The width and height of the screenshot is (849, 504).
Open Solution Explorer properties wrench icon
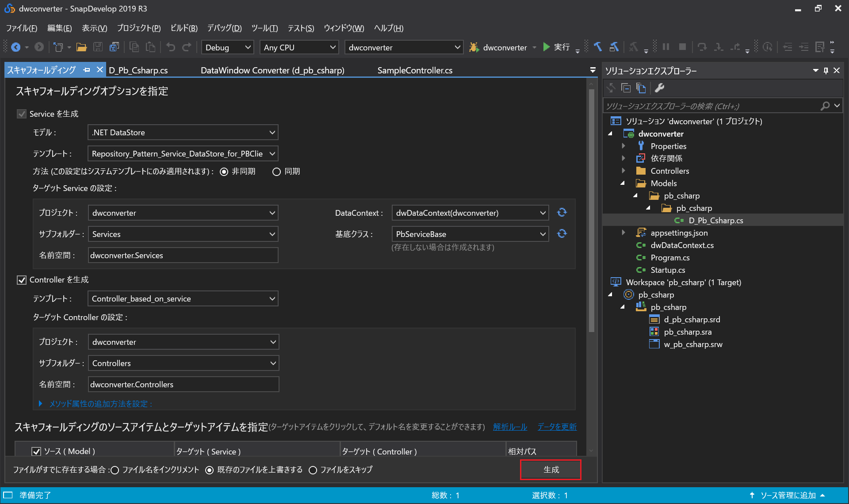pyautogui.click(x=659, y=88)
